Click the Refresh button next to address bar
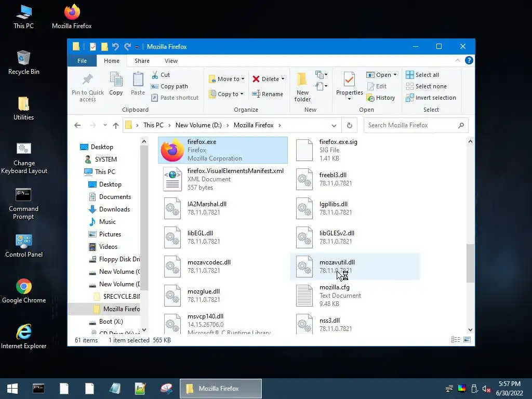 click(x=350, y=125)
